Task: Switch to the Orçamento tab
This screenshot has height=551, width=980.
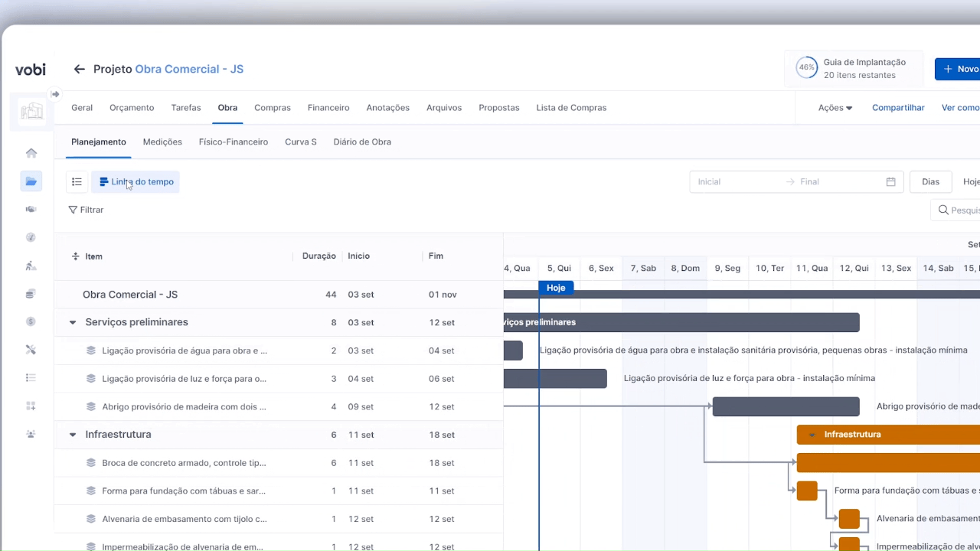Action: (x=132, y=108)
